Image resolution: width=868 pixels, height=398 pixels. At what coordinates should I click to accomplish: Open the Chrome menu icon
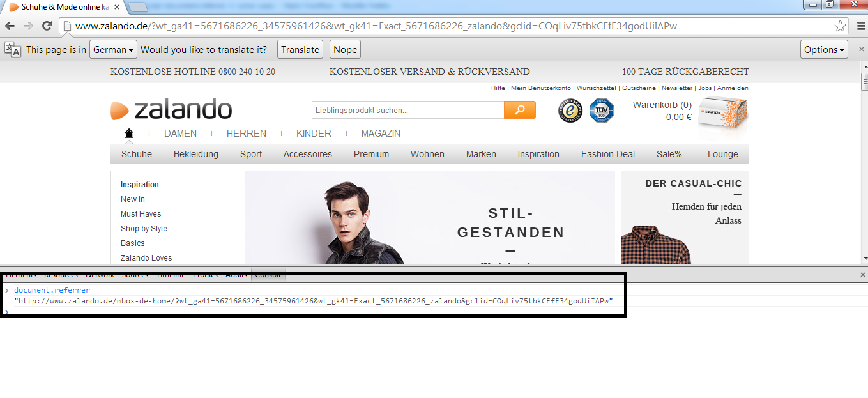point(859,26)
